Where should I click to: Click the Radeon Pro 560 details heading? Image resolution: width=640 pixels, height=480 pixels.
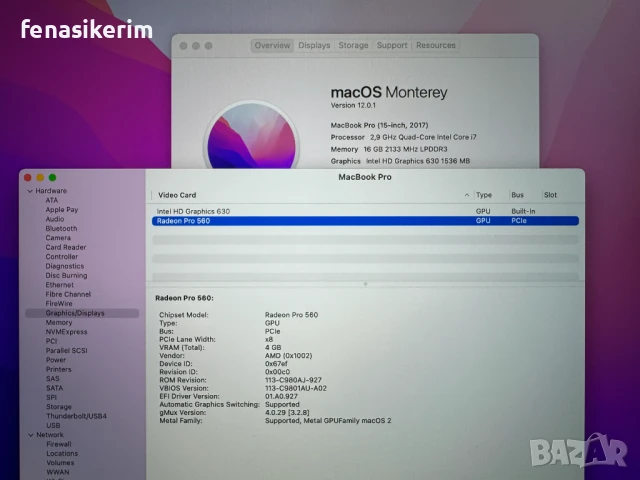pyautogui.click(x=184, y=298)
